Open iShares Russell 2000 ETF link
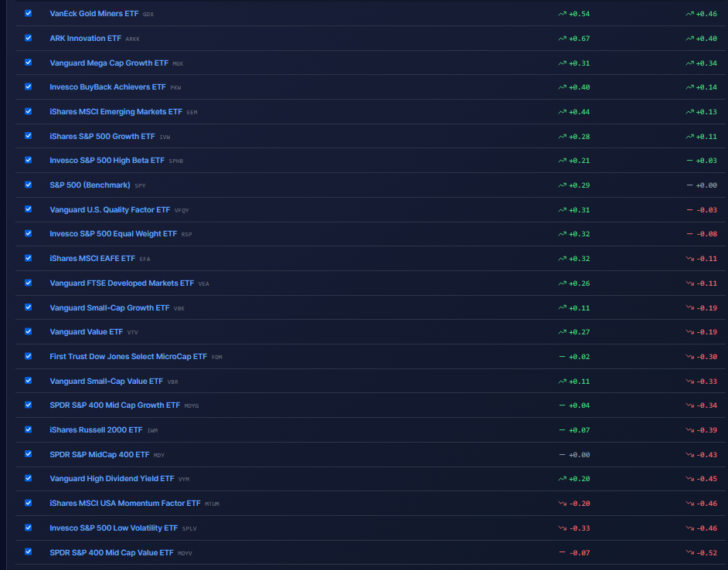This screenshot has height=570, width=728. point(96,429)
